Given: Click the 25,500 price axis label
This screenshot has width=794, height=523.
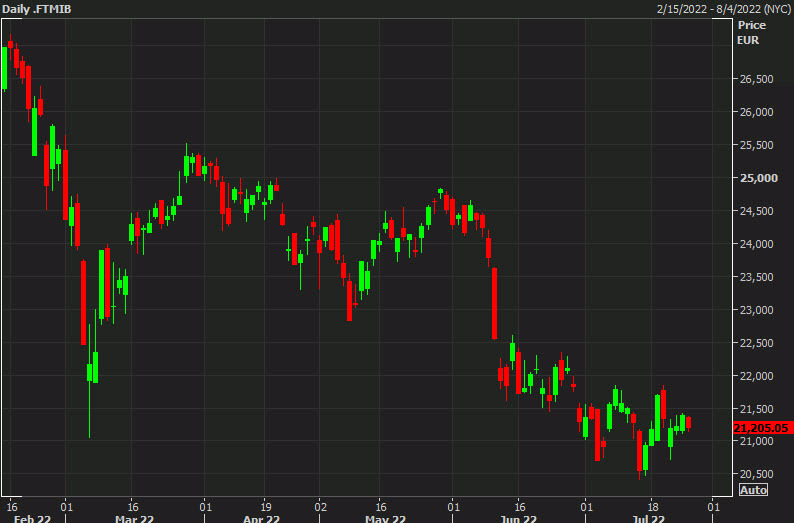Looking at the screenshot, I should tap(757, 145).
